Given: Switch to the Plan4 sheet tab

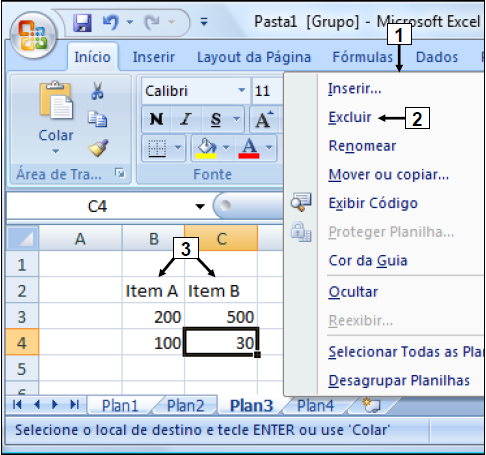Looking at the screenshot, I should [x=315, y=406].
